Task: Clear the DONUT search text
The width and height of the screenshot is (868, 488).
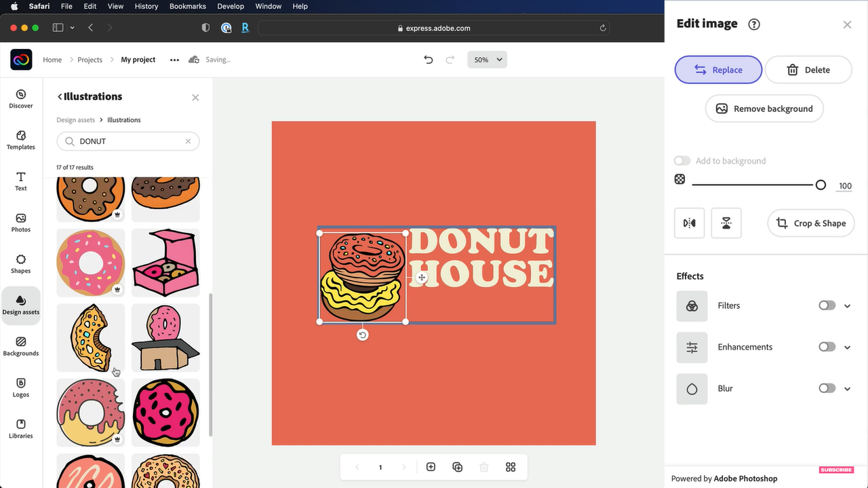Action: pyautogui.click(x=189, y=141)
